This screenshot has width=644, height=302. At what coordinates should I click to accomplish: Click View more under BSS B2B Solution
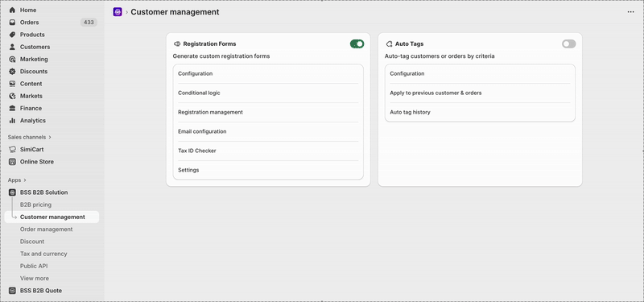coord(35,278)
